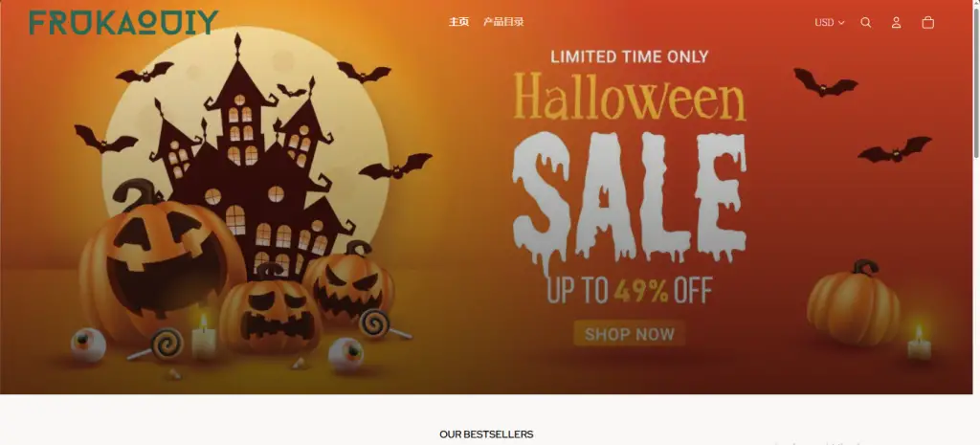Open the user account icon
Viewport: 980px width, 445px height.
[896, 23]
